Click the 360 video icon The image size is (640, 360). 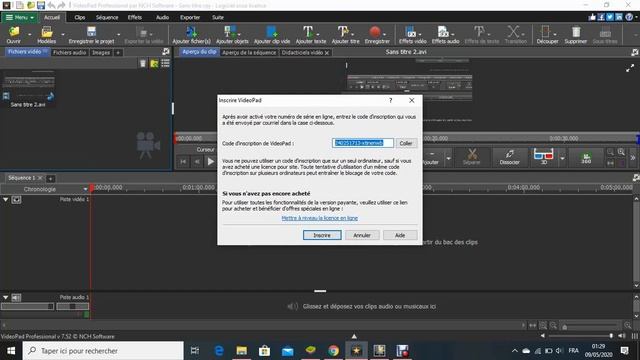[586, 158]
